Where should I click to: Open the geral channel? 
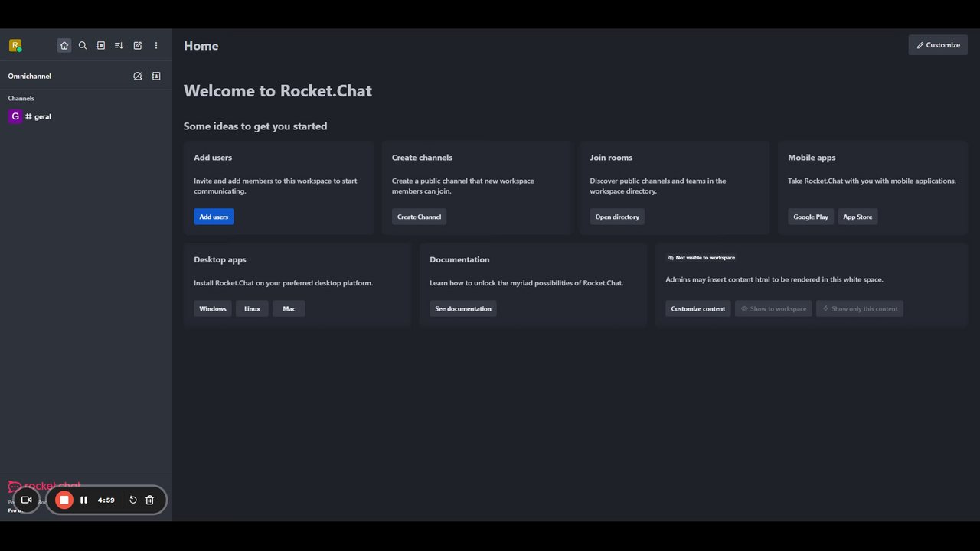point(86,116)
